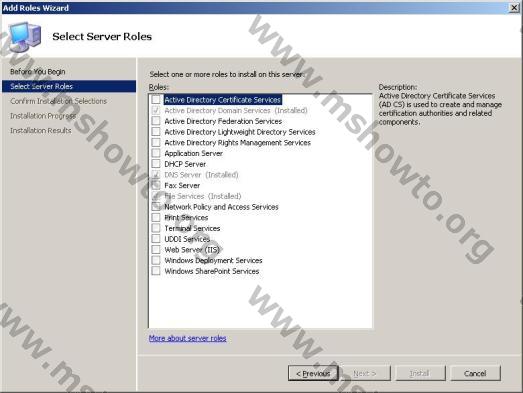Select the Print Services label
This screenshot has height=393, width=523.
pos(186,218)
